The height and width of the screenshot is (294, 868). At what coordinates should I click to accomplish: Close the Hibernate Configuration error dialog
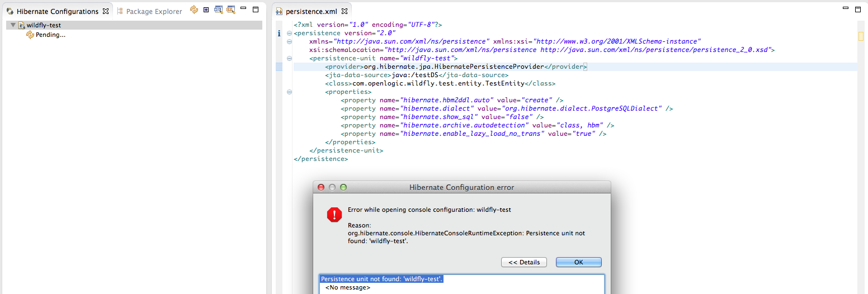(x=321, y=187)
